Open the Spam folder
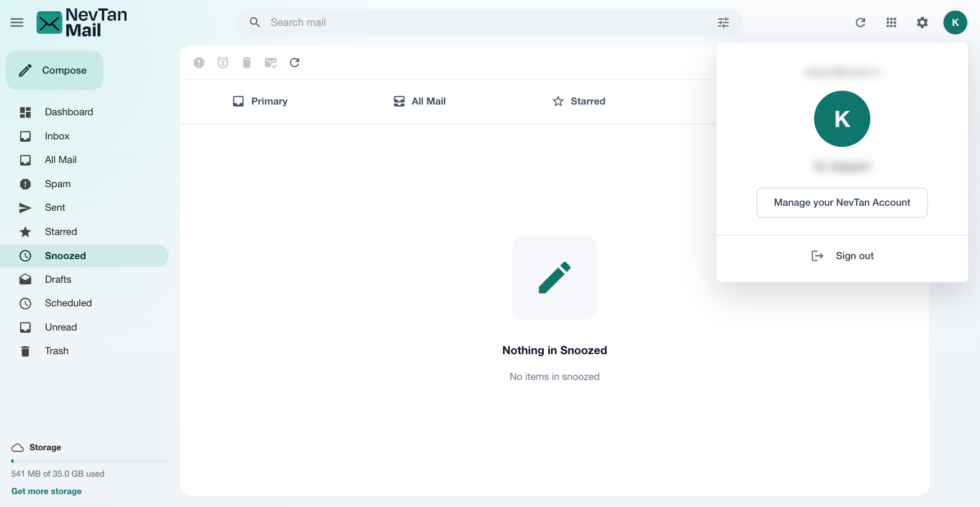 point(84,184)
